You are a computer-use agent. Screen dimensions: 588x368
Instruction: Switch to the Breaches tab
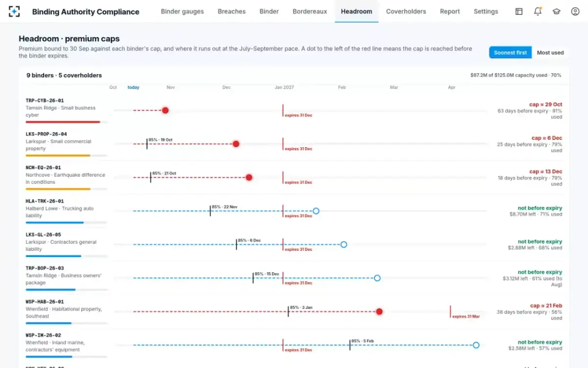pos(232,11)
